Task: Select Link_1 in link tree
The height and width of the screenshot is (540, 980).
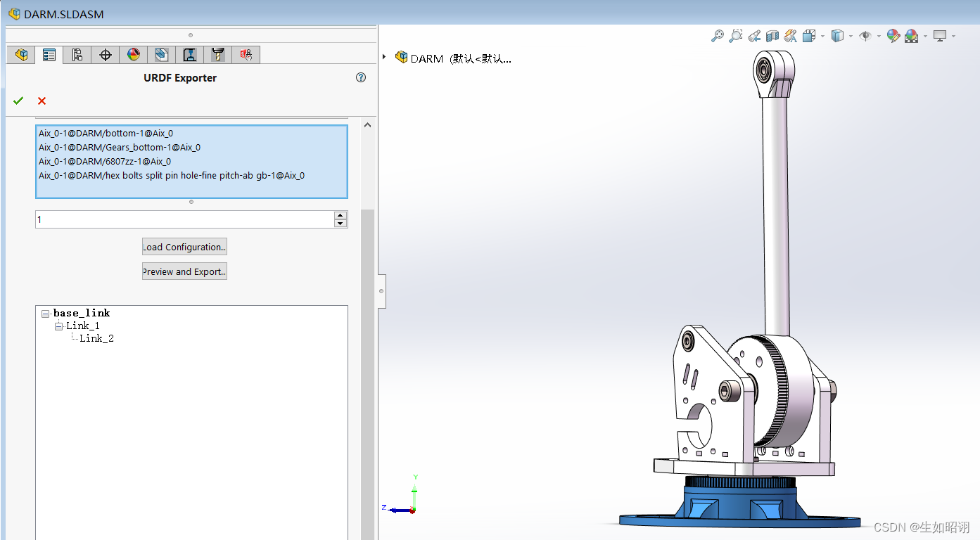Action: (83, 326)
